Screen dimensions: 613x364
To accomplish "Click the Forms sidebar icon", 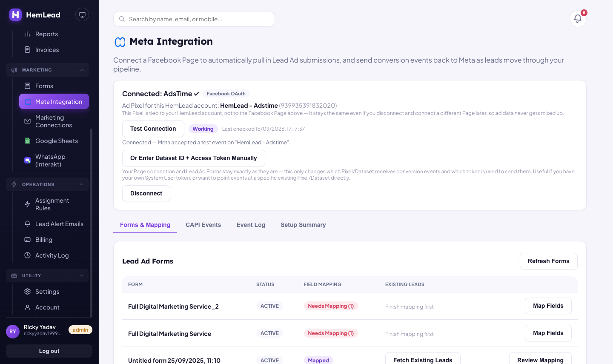I will click(27, 86).
